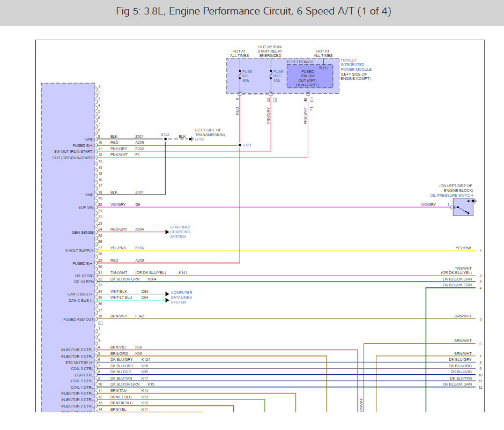Click the Fig 5 diagram title
The image size is (504, 430).
(x=253, y=11)
